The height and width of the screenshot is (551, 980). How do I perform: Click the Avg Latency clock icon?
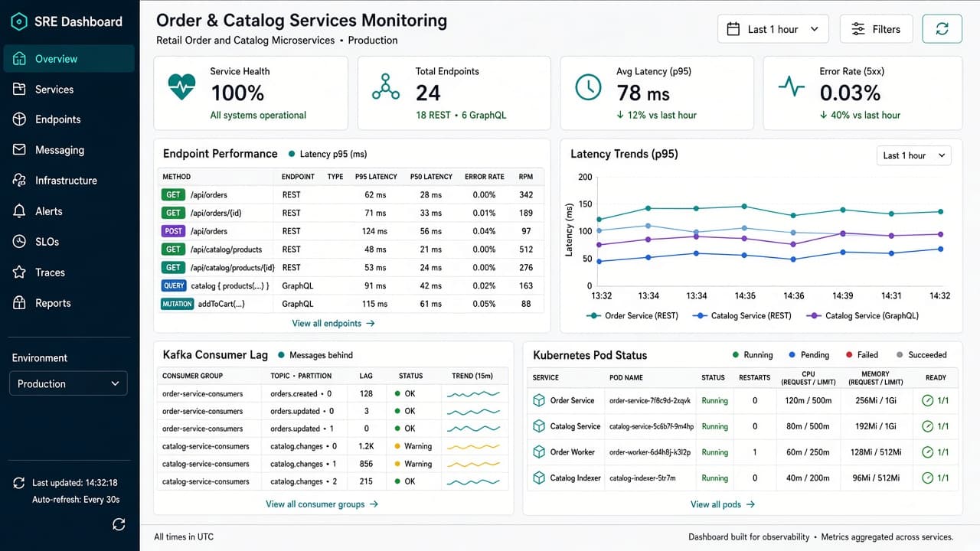click(x=588, y=87)
